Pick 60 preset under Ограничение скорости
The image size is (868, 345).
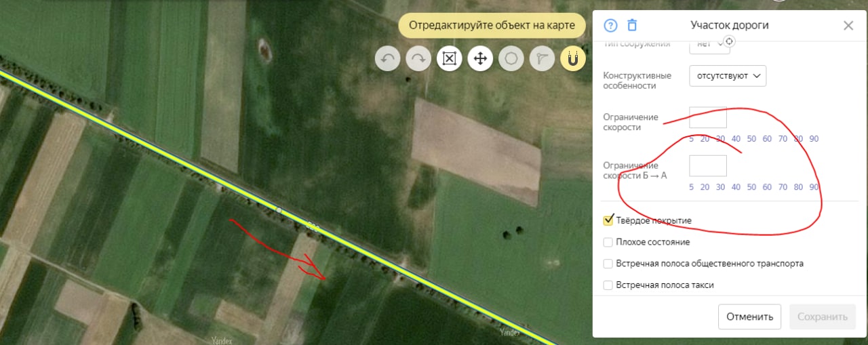pyautogui.click(x=767, y=139)
